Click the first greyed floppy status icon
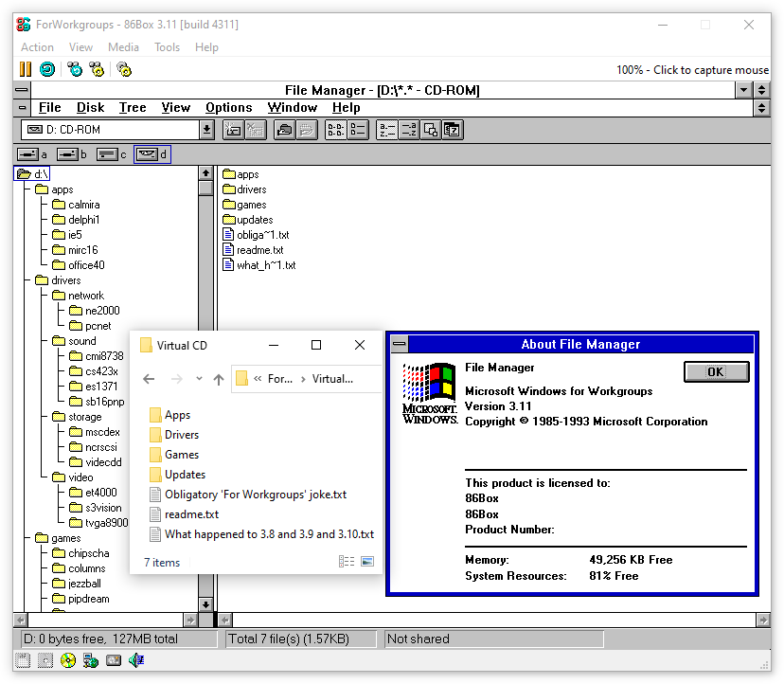Image resolution: width=784 pixels, height=684 pixels. coord(23,660)
